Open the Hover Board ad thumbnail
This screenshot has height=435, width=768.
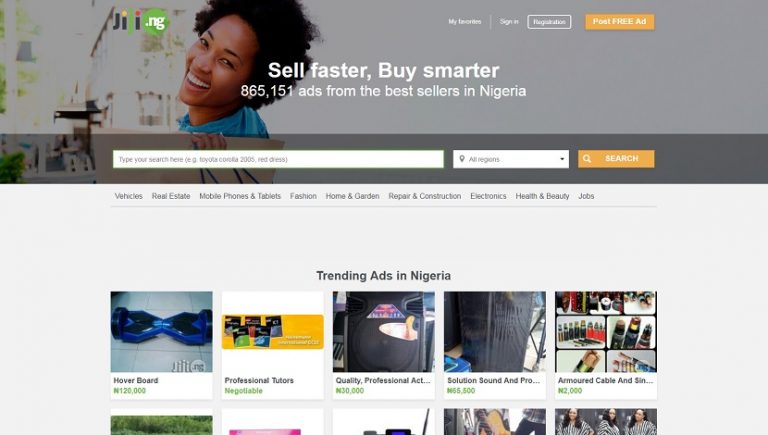[162, 332]
